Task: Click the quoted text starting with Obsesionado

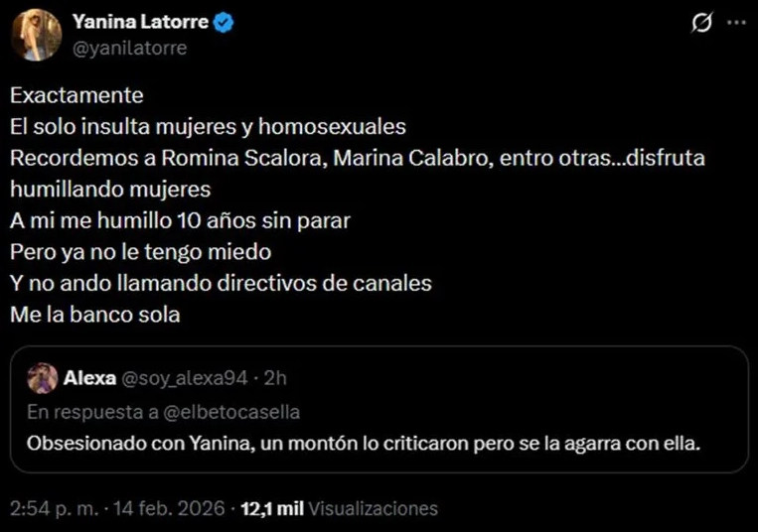Action: (x=364, y=443)
